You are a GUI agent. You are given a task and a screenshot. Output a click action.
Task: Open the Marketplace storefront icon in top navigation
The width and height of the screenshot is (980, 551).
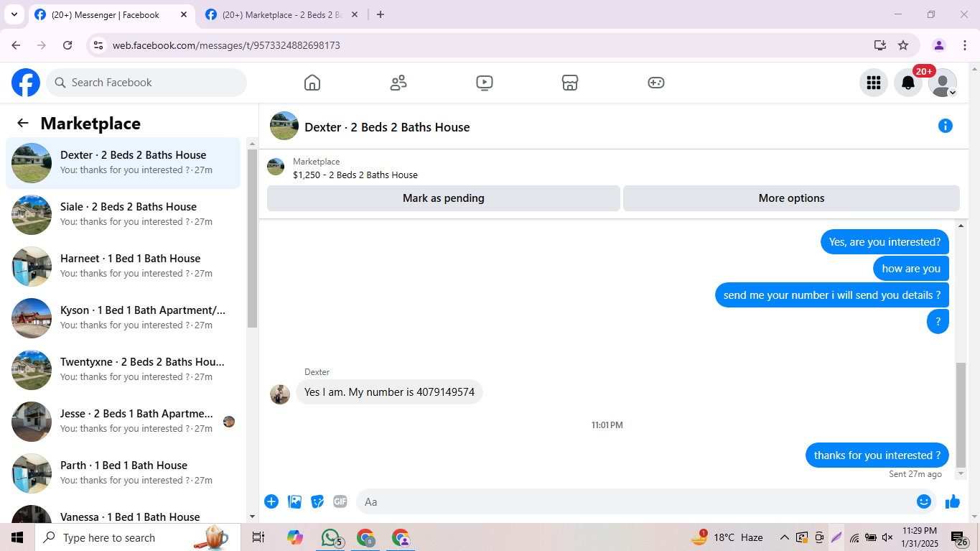coord(570,83)
